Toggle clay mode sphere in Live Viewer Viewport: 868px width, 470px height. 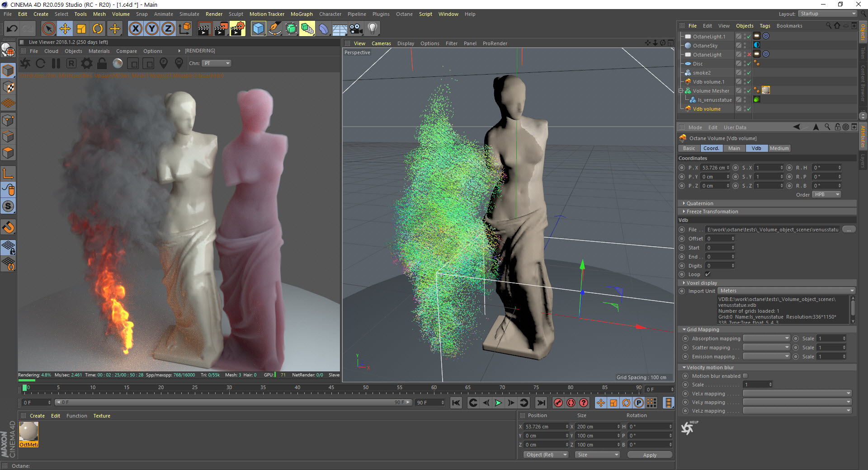118,63
